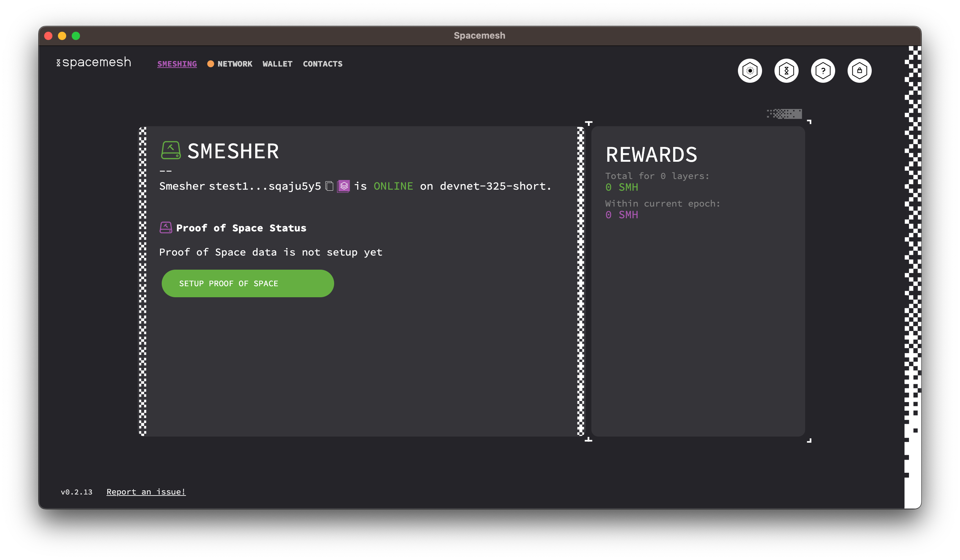Click Proof of Space data is not setup yet text
Viewport: 960px width, 560px height.
coord(270,252)
